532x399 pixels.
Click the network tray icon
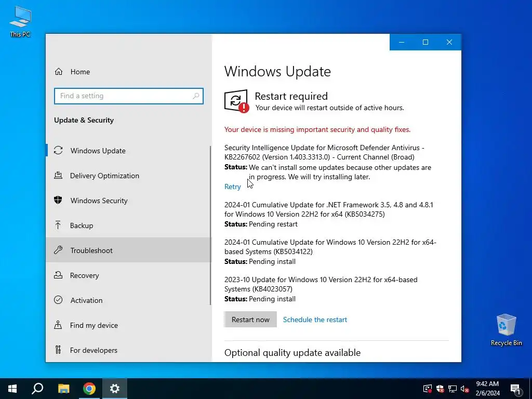click(453, 389)
